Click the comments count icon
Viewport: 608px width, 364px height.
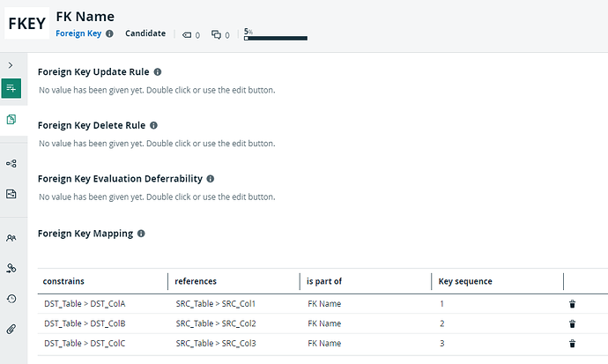point(216,35)
